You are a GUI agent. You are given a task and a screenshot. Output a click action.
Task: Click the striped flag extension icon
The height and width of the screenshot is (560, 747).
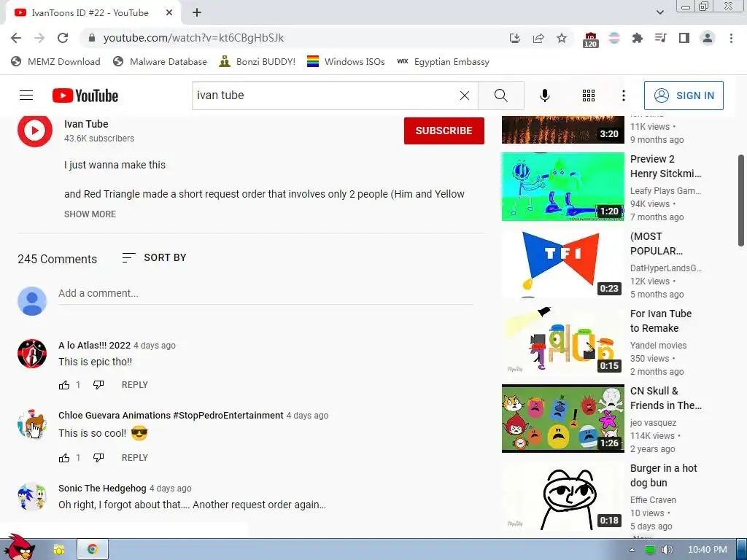tap(614, 38)
